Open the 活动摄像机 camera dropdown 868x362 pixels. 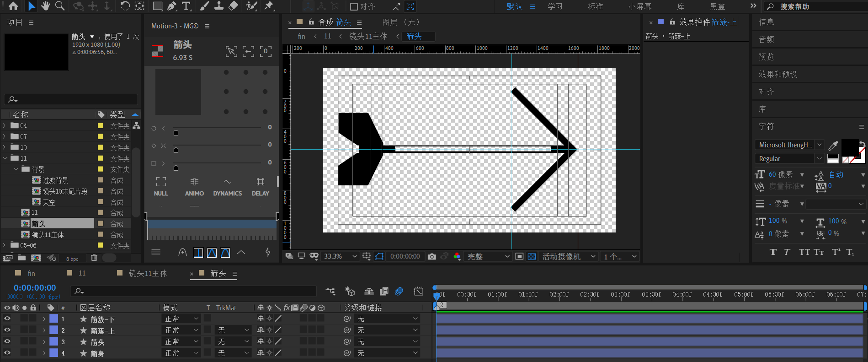pyautogui.click(x=569, y=256)
